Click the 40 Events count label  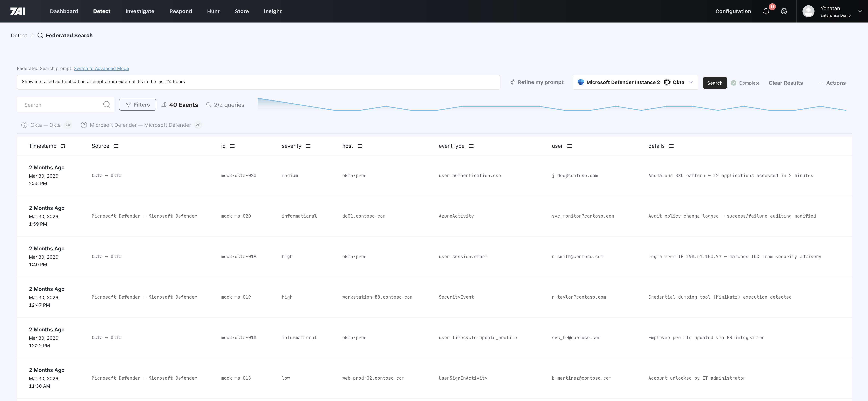pyautogui.click(x=184, y=105)
